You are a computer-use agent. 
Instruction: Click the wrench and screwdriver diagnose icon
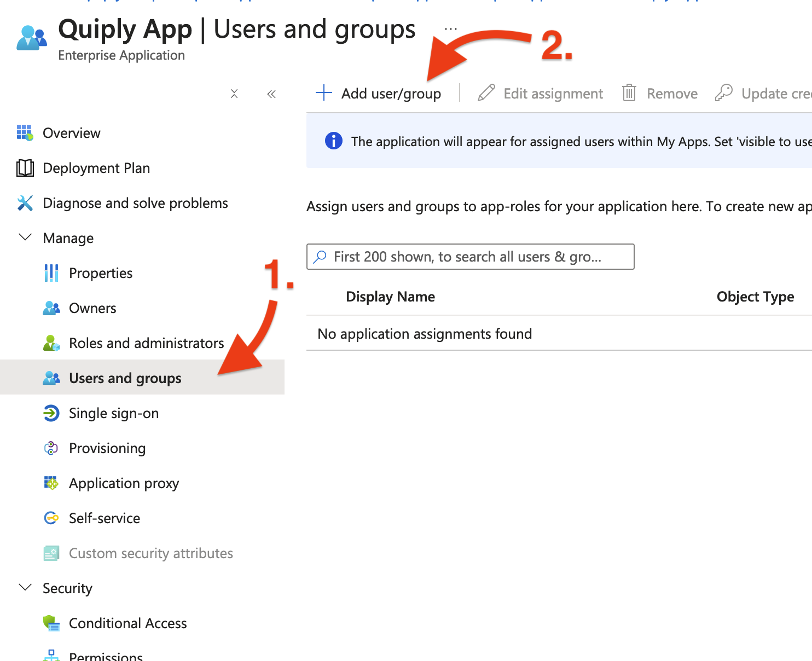click(x=25, y=203)
